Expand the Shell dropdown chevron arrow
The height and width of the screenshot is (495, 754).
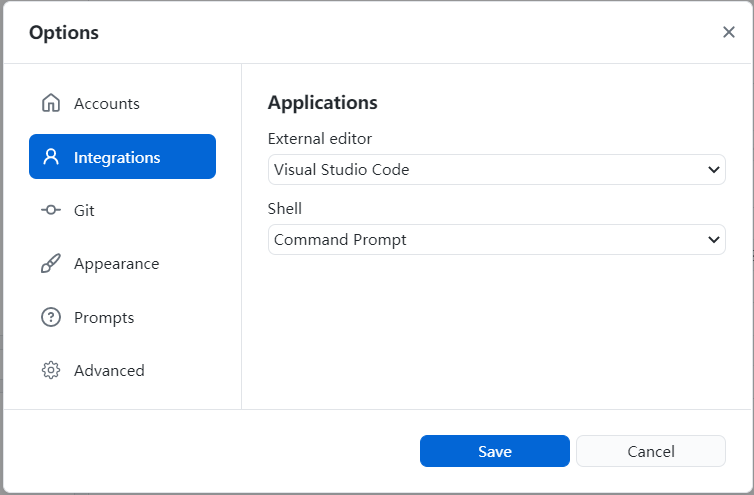click(714, 240)
